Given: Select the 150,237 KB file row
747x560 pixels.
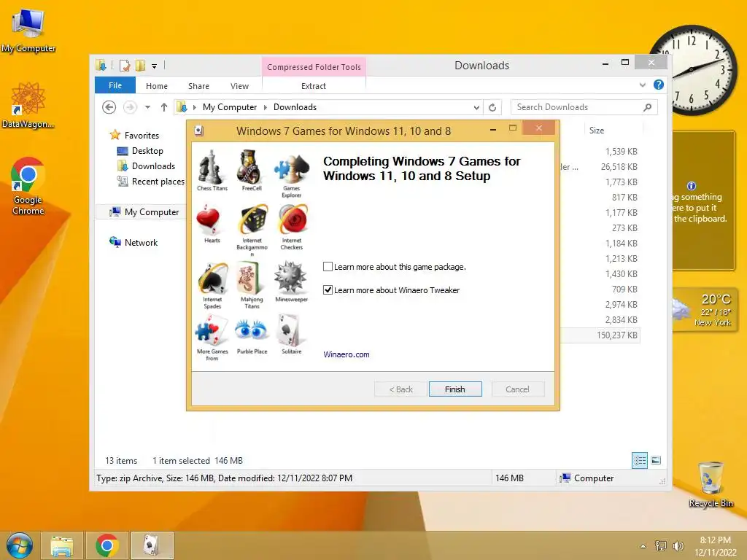Looking at the screenshot, I should pyautogui.click(x=600, y=335).
